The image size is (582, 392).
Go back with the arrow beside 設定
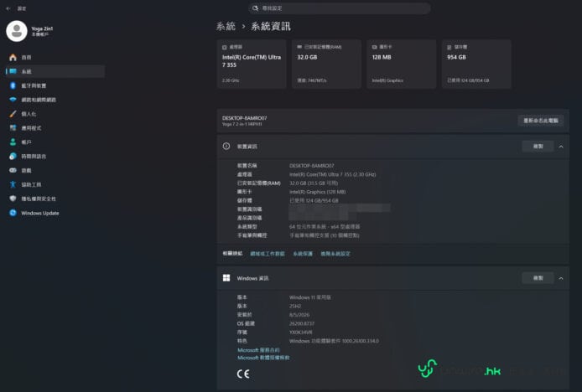(x=8, y=8)
